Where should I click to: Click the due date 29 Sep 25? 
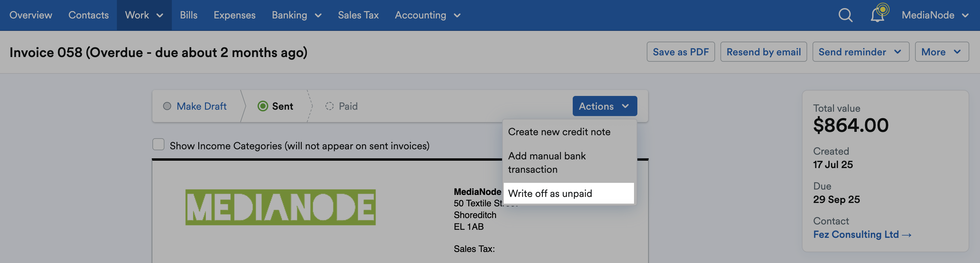point(836,200)
